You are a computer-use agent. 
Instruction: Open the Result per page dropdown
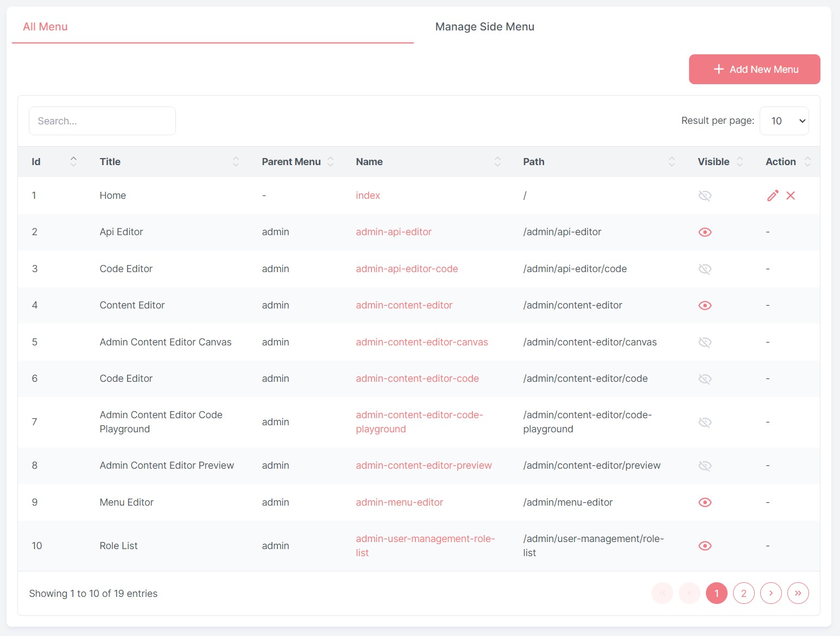pos(784,121)
